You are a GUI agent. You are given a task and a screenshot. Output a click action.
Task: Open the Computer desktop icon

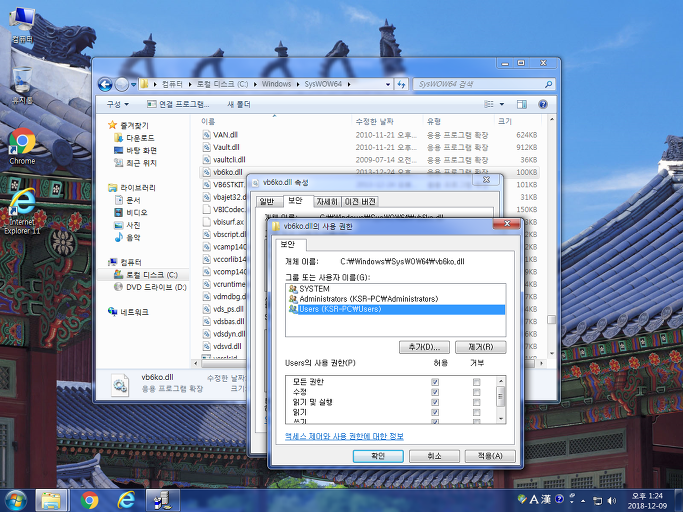[22, 25]
